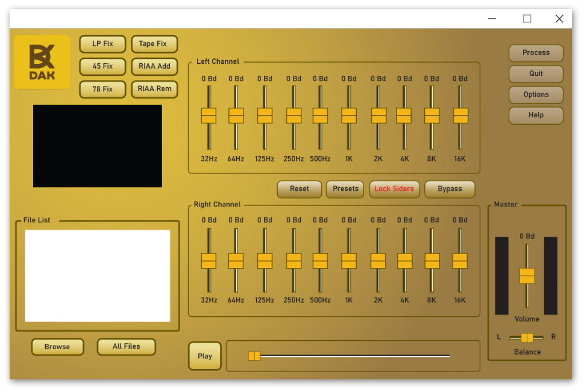Screen dimensions: 584x392
Task: Click the Right Channel 16K slider
Action: pos(460,261)
